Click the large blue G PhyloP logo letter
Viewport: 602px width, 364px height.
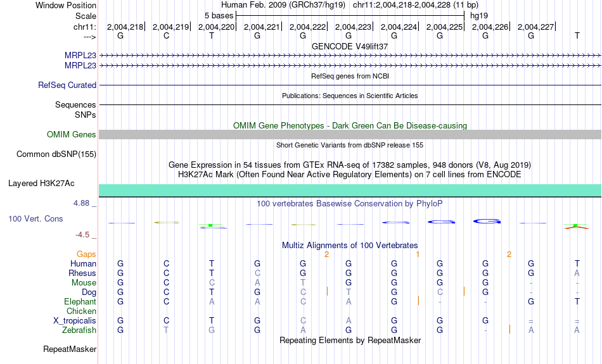click(487, 222)
